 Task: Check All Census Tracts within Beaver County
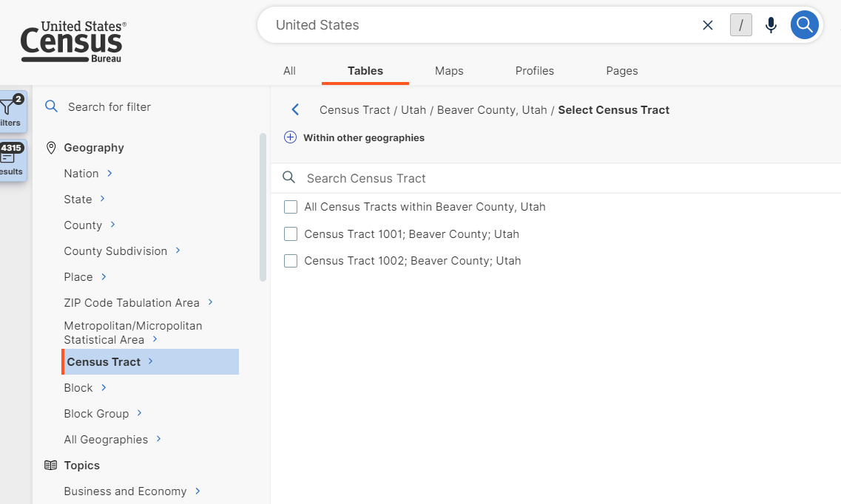290,207
